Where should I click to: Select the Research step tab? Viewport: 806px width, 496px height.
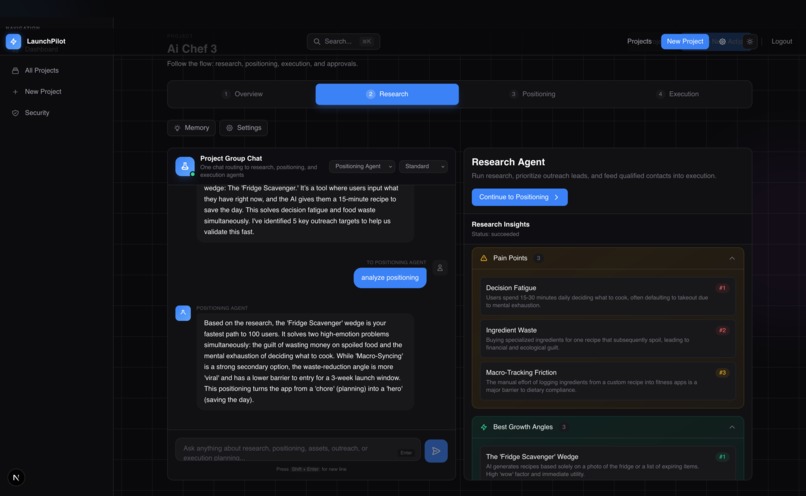[x=387, y=94]
